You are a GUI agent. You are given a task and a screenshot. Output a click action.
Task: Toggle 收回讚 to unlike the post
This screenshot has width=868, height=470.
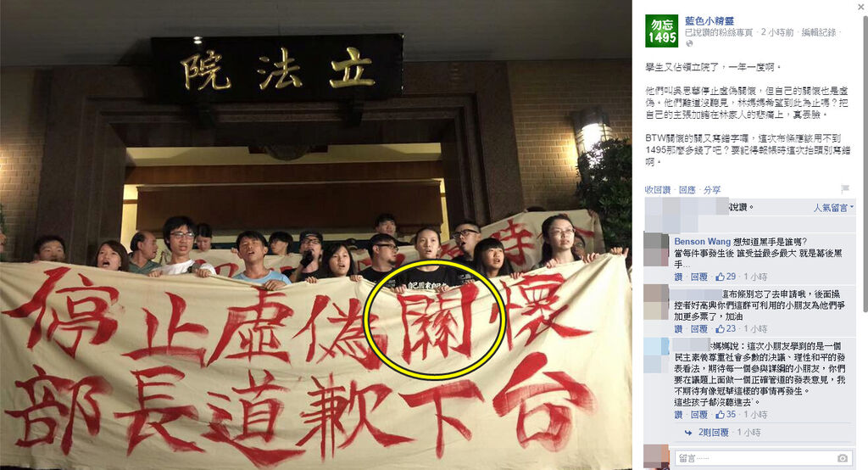tap(658, 189)
